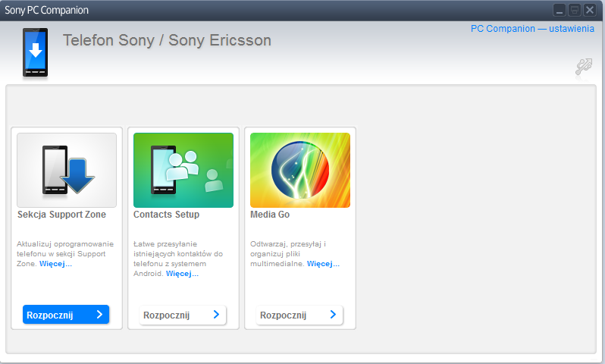Click the phone download icon in header
The image size is (605, 364).
point(35,52)
